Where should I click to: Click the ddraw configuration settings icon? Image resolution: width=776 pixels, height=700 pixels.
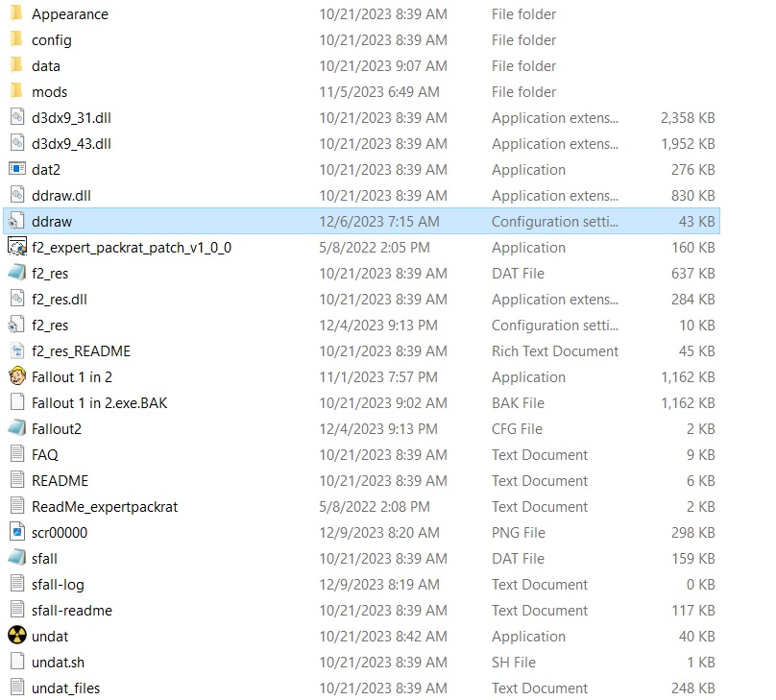(x=16, y=221)
